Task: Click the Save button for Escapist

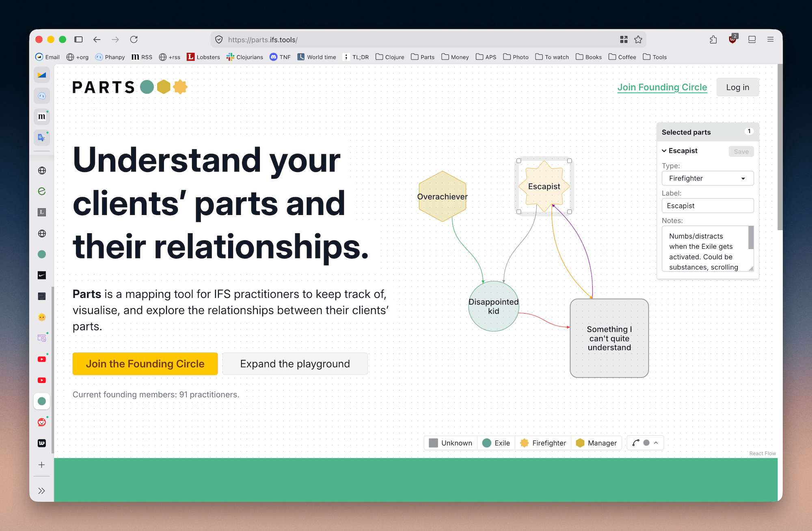Action: coord(741,151)
